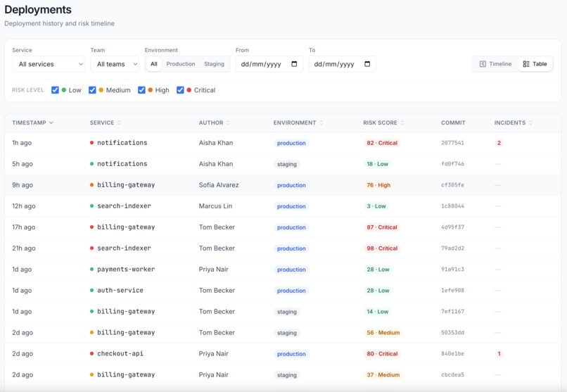Click the 98 · Critical risk badge

[x=382, y=248]
